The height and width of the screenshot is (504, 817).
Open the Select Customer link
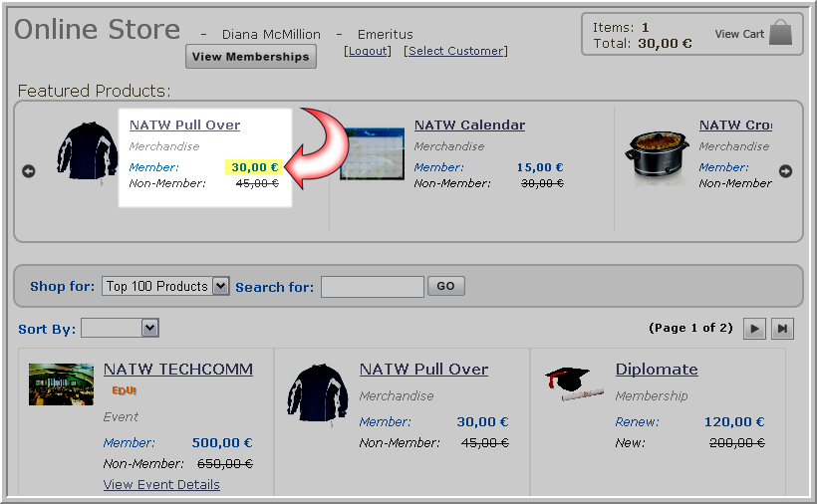click(x=455, y=51)
